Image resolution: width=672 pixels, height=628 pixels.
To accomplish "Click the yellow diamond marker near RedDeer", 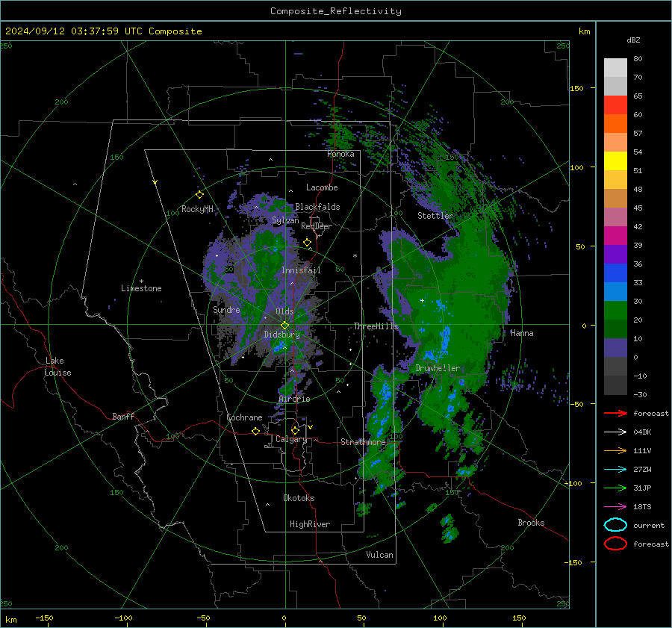I will click(x=307, y=243).
